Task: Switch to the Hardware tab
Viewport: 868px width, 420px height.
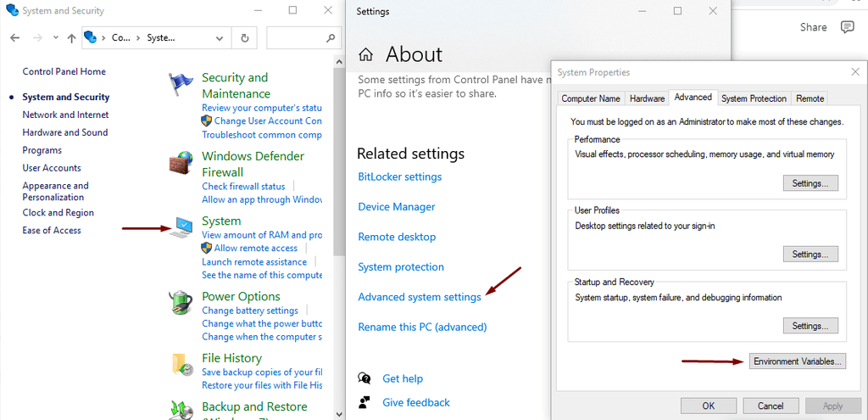Action: (x=647, y=98)
